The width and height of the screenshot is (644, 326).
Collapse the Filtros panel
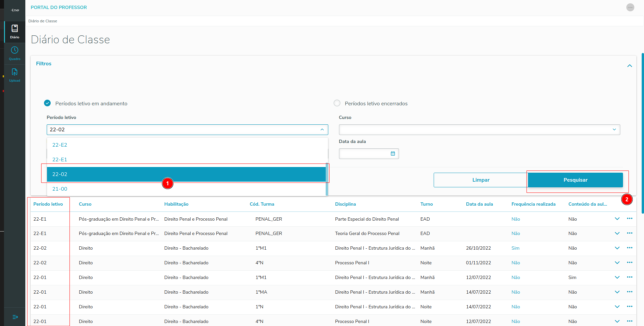[x=629, y=66]
